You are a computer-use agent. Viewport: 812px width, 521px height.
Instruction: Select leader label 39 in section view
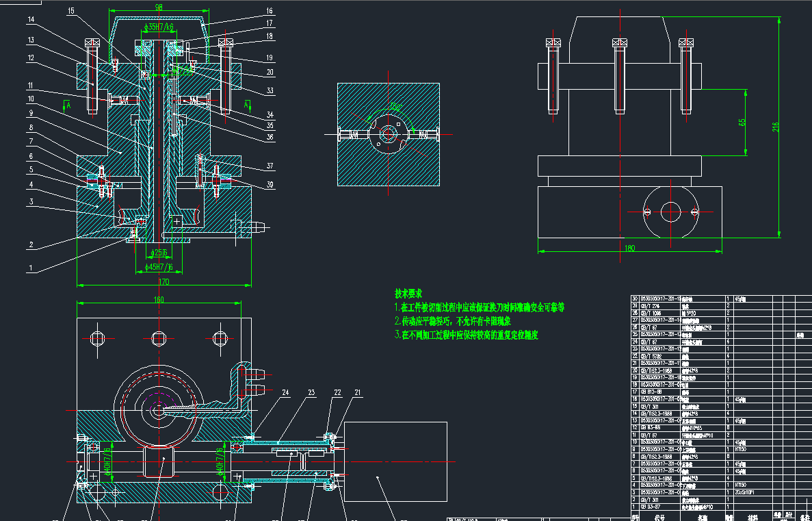coord(270,186)
